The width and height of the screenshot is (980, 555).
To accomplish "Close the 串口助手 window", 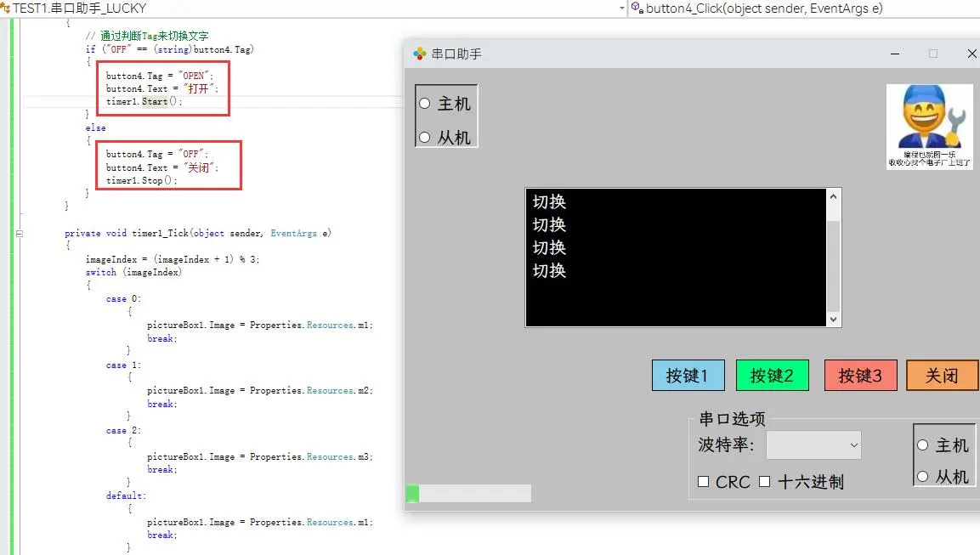I will 972,54.
